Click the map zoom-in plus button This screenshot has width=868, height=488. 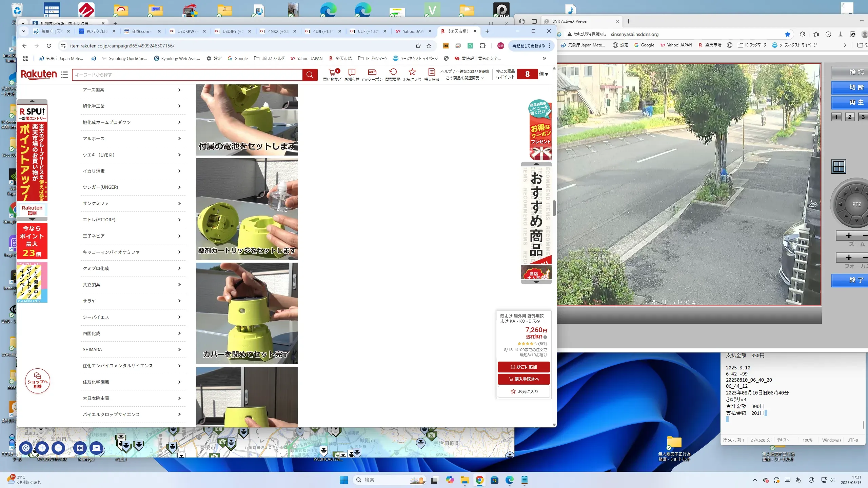click(42, 448)
